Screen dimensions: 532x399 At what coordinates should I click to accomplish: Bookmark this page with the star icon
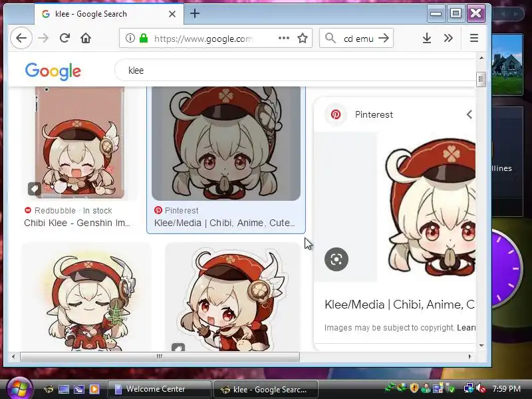(x=303, y=38)
